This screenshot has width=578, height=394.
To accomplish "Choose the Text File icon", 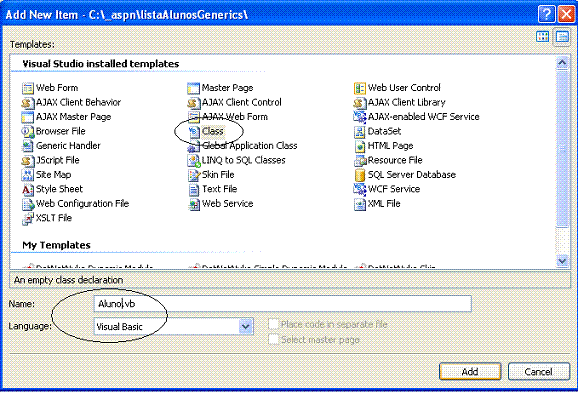I will tap(194, 189).
